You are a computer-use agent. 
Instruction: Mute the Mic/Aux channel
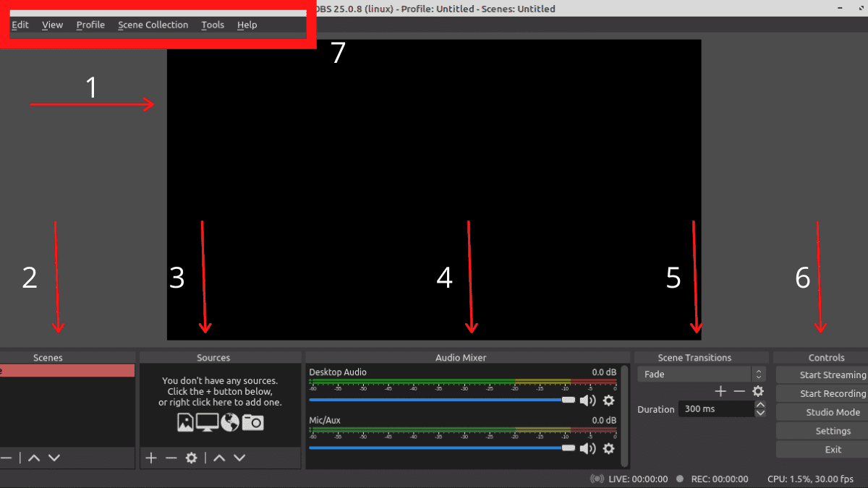click(x=588, y=449)
